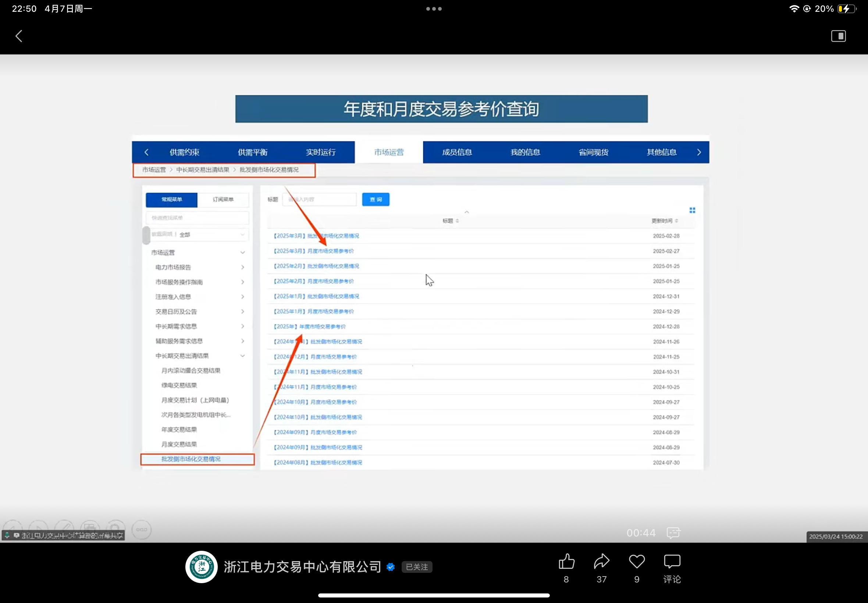Tap the 浙江电力交易中心 avatar logo
The width and height of the screenshot is (868, 603).
(202, 567)
